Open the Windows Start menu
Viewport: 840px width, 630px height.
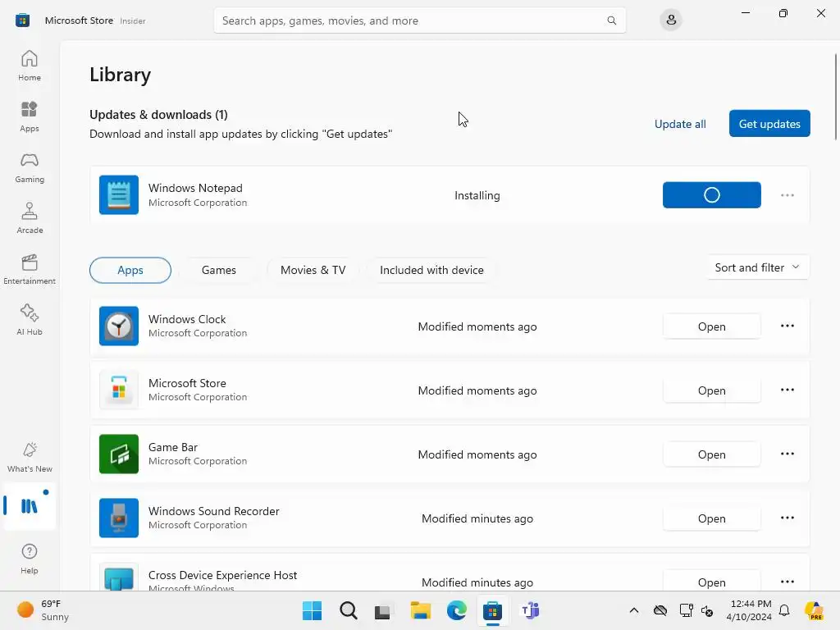pos(312,610)
